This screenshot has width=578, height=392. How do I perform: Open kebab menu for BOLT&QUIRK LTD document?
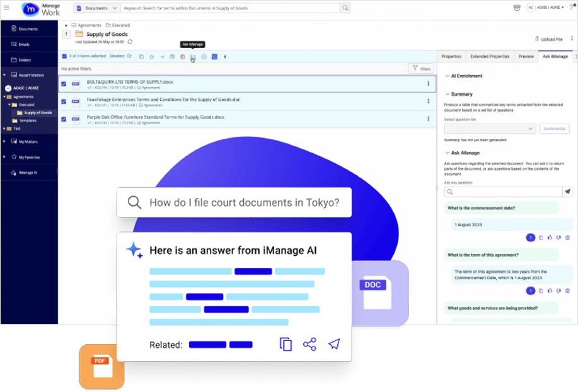(429, 84)
